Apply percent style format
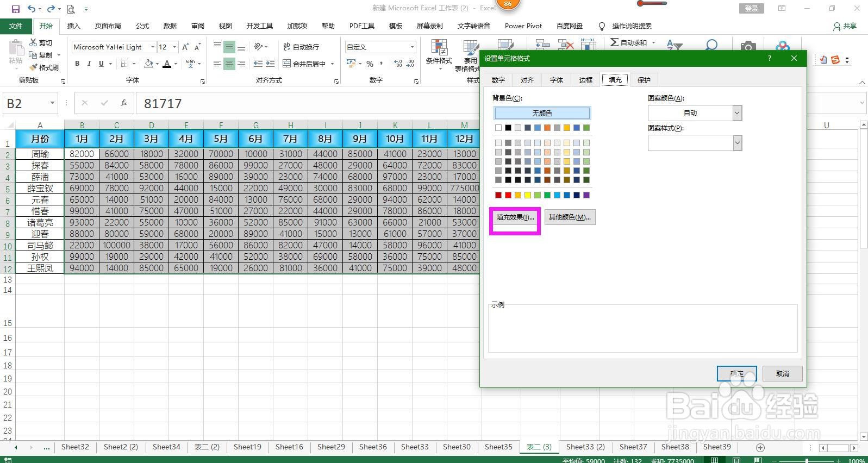 pos(370,64)
